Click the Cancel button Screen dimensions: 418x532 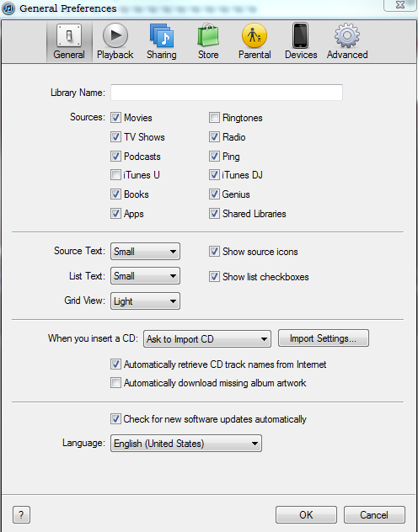point(374,515)
